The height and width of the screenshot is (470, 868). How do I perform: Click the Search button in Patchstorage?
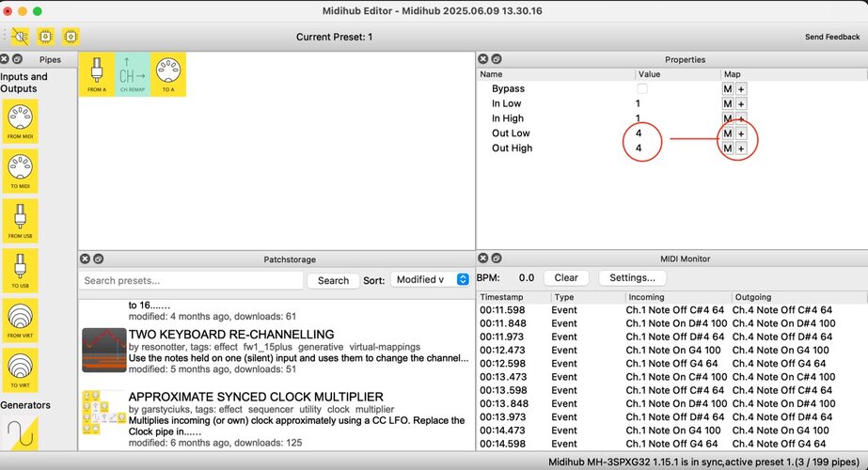tap(333, 280)
